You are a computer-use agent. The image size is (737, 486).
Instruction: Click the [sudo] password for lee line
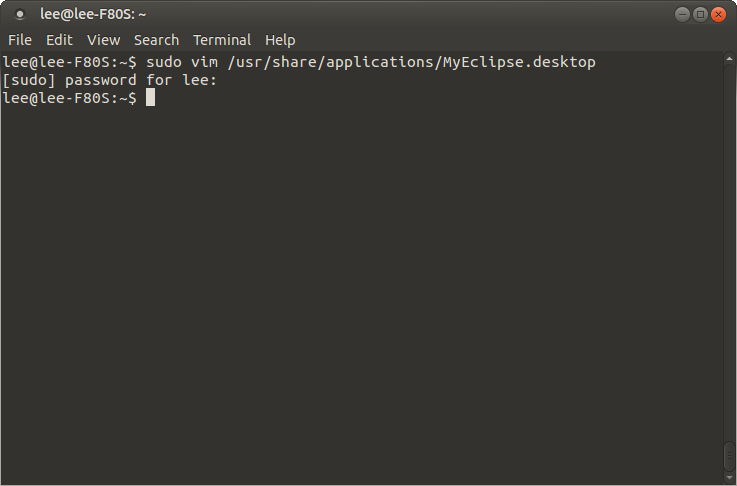110,80
